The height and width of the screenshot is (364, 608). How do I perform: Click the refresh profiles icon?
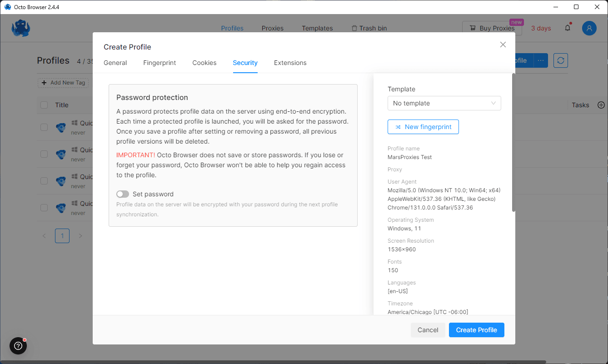click(x=561, y=60)
